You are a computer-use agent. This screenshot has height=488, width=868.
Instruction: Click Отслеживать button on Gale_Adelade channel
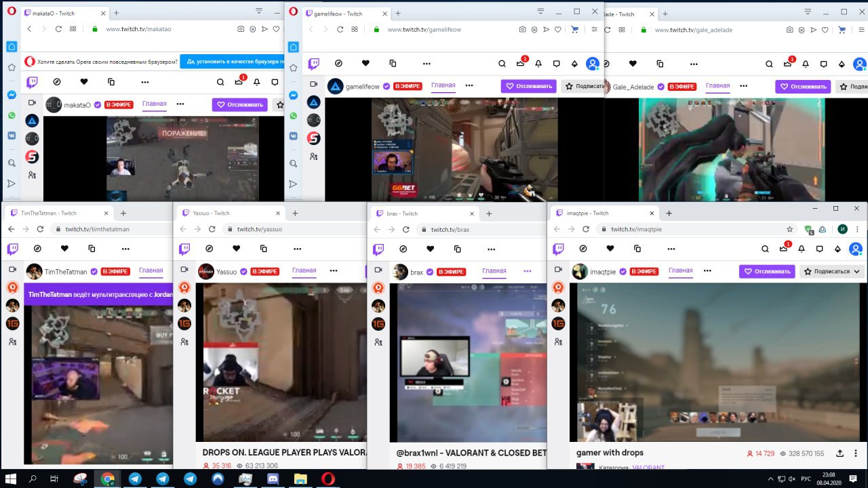(803, 86)
